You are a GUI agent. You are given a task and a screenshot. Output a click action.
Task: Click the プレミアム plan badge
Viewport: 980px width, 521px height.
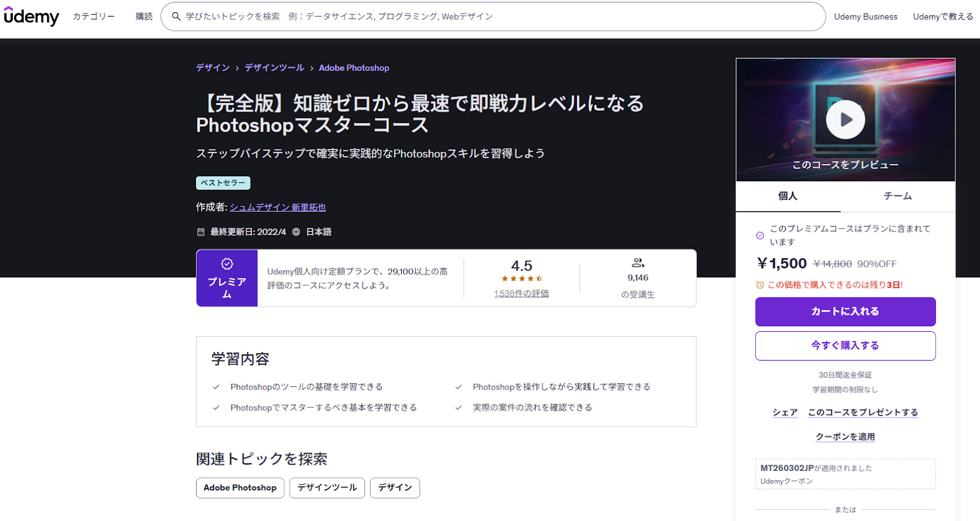tap(227, 278)
